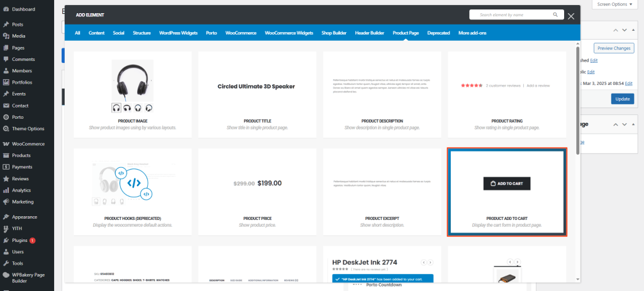Expand the Screen Options dropdown
This screenshot has height=291, width=644.
(615, 4)
